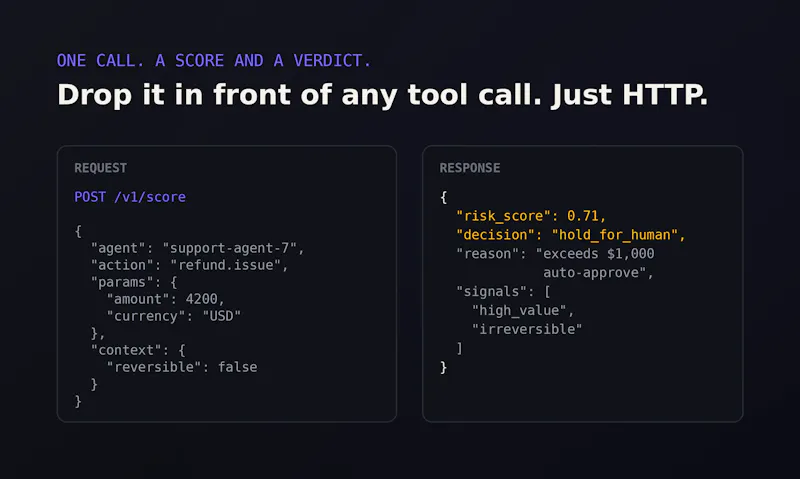The image size is (800, 479).
Task: Click the RESPONSE panel label
Action: (x=470, y=168)
